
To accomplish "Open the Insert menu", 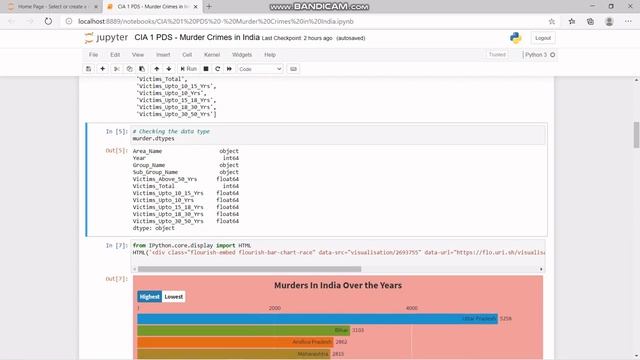I will pos(163,55).
